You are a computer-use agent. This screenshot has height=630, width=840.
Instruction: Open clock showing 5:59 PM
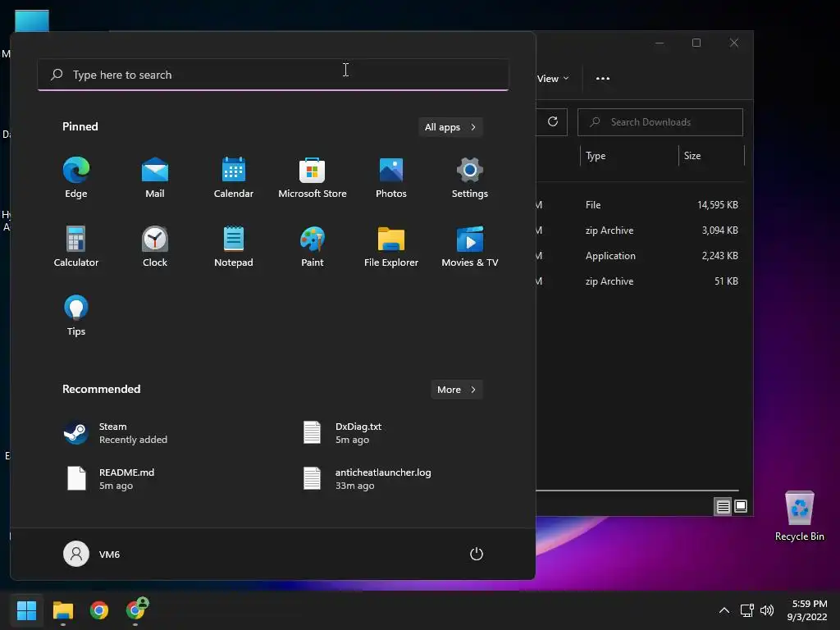pyautogui.click(x=807, y=610)
